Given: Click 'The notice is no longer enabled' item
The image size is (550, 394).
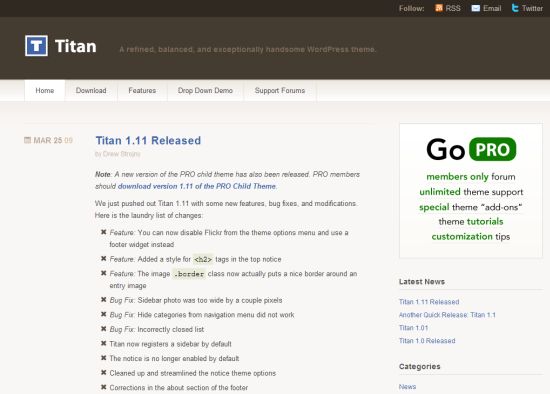Looking at the screenshot, I should 174,359.
